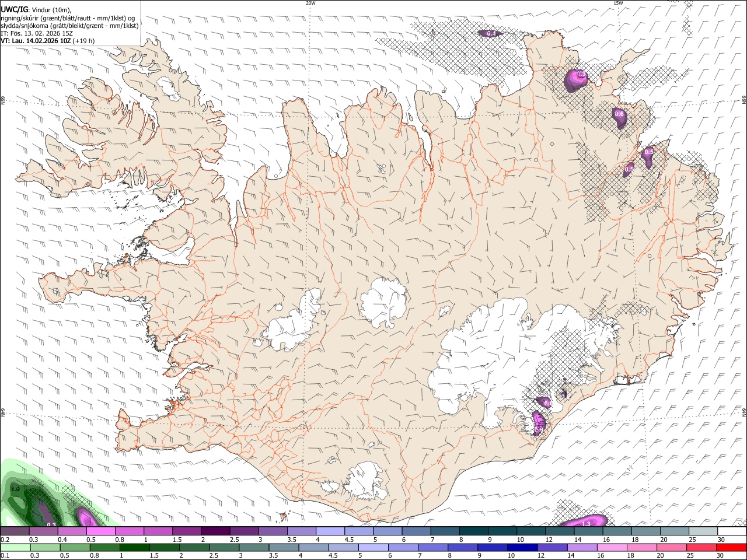The width and height of the screenshot is (747, 560).
Task: Pick upper legend dark purple swatch after 2
Action: [x=215, y=531]
